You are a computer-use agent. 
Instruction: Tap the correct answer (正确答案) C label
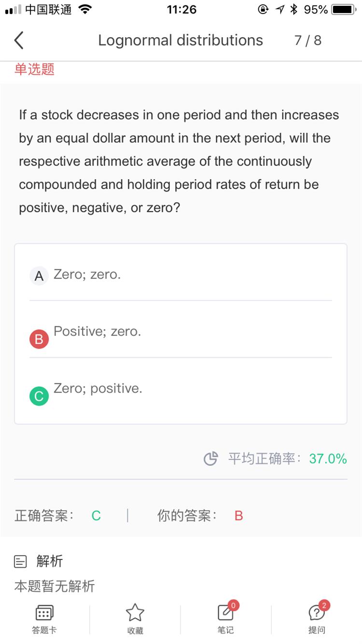tap(96, 516)
